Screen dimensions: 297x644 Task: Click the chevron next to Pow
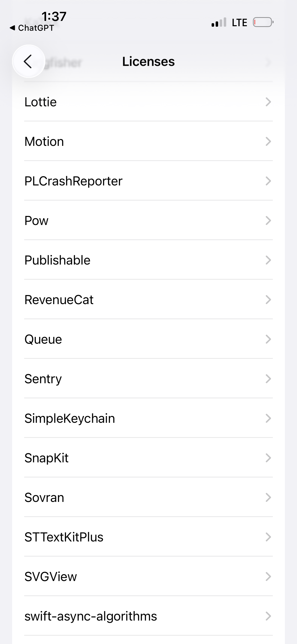268,221
